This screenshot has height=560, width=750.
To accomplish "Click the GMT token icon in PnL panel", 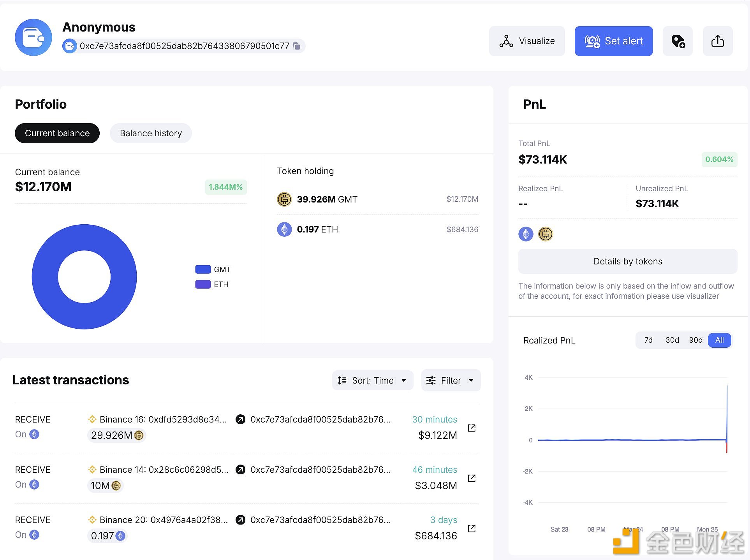I will point(545,234).
